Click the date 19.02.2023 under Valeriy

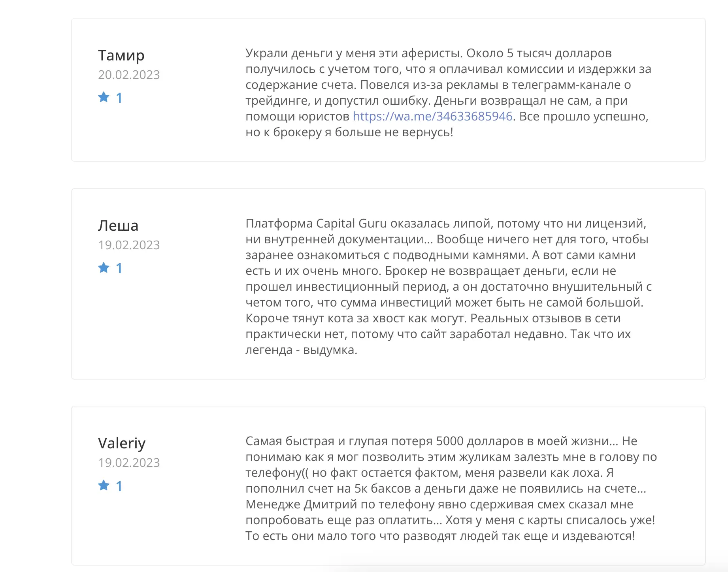point(129,463)
